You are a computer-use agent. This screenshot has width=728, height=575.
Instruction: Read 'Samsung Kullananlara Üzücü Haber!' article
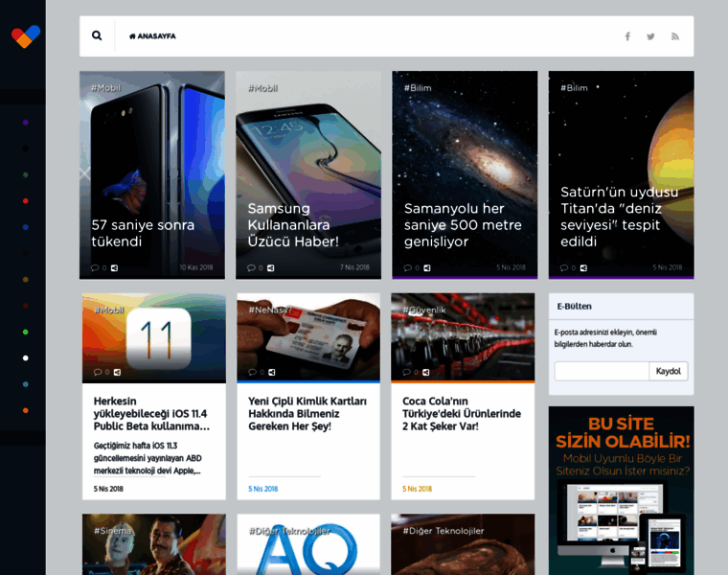293,225
